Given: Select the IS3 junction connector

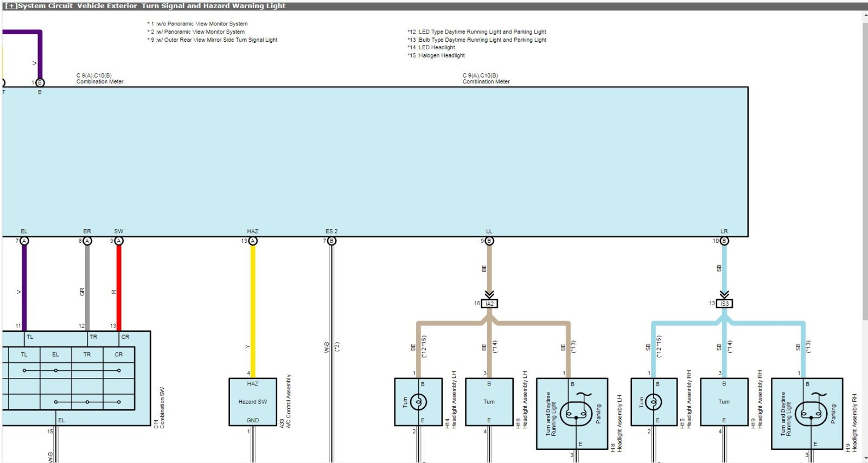Looking at the screenshot, I should pos(724,304).
